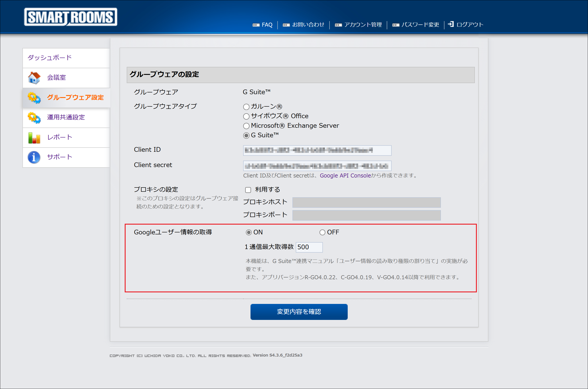Open the Google API Console link
The image size is (588, 389).
pos(345,176)
